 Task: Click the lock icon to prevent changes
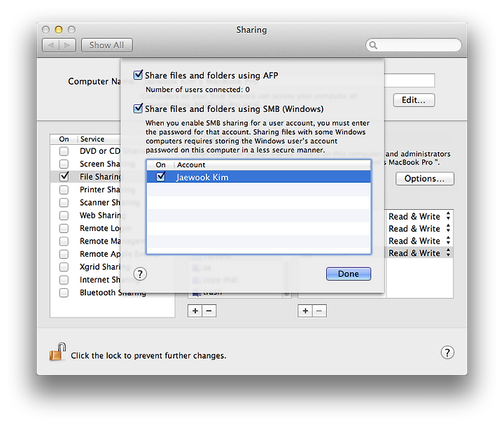58,351
